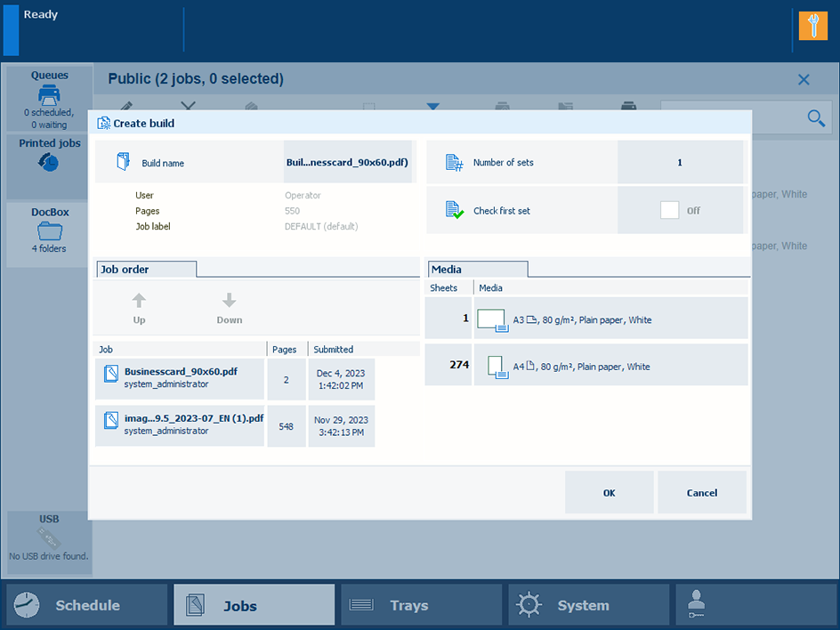
Task: Cancel the Create build dialog
Action: [x=702, y=492]
